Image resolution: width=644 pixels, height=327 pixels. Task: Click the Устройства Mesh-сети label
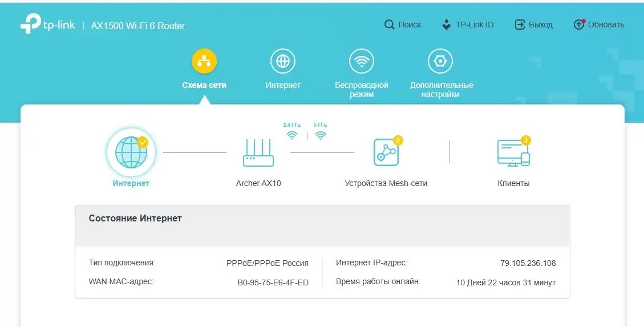click(386, 183)
